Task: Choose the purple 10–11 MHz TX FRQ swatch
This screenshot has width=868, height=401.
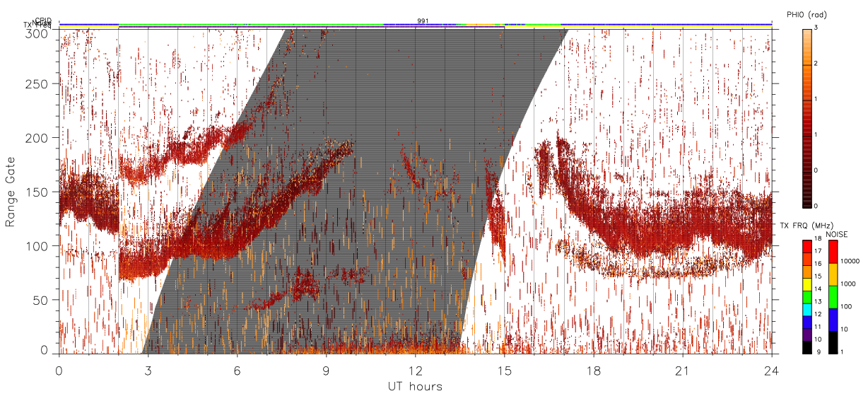Action: 807,335
